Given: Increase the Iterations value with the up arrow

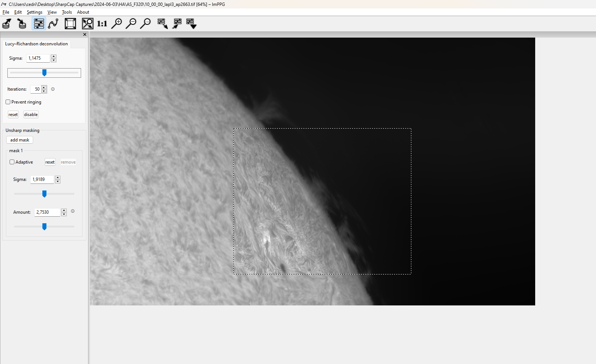Looking at the screenshot, I should pyautogui.click(x=44, y=87).
